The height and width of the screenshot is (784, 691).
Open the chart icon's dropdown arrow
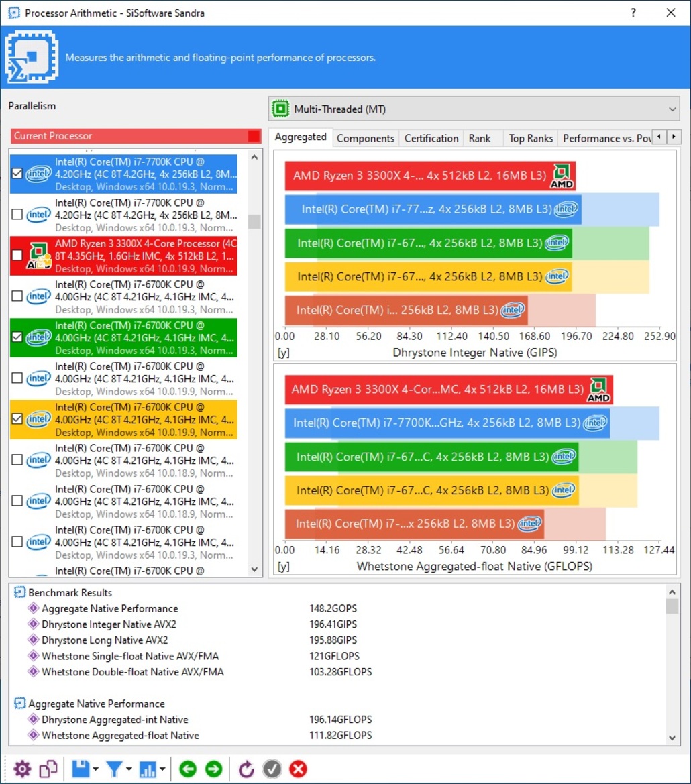pos(162,769)
